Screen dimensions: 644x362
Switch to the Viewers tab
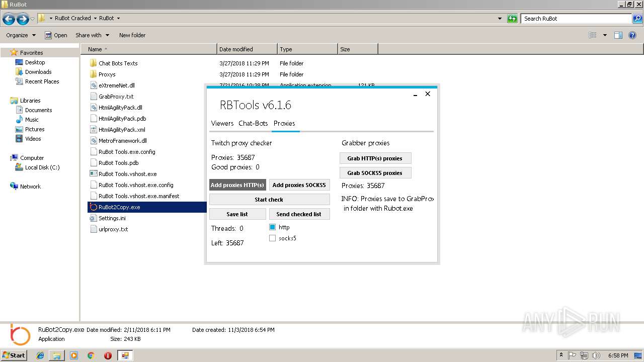[222, 123]
